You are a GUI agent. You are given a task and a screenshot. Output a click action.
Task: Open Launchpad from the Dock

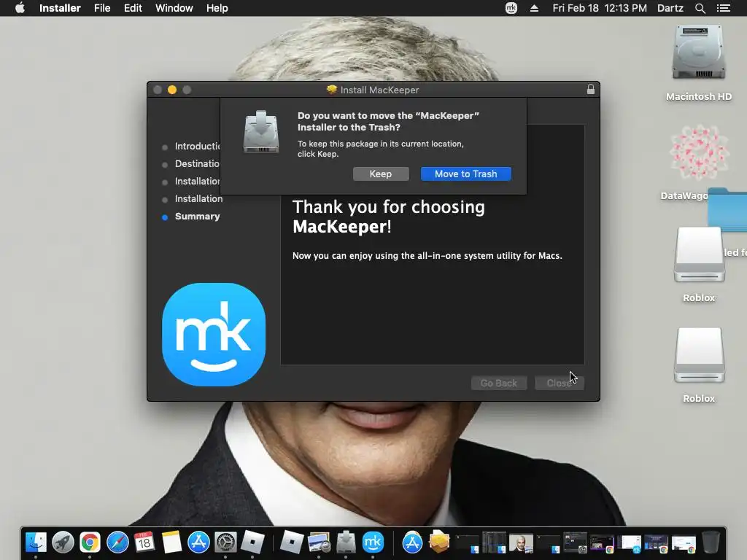pos(63,542)
